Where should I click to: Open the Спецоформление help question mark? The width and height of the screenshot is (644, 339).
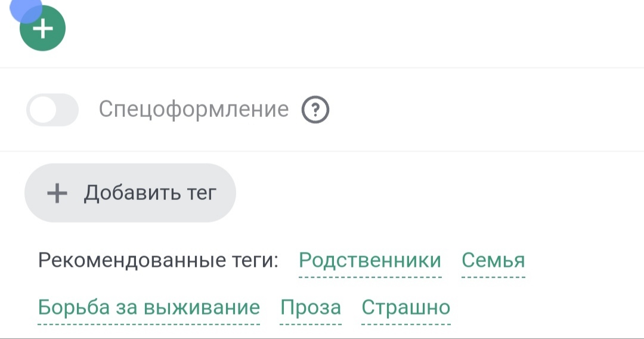315,110
